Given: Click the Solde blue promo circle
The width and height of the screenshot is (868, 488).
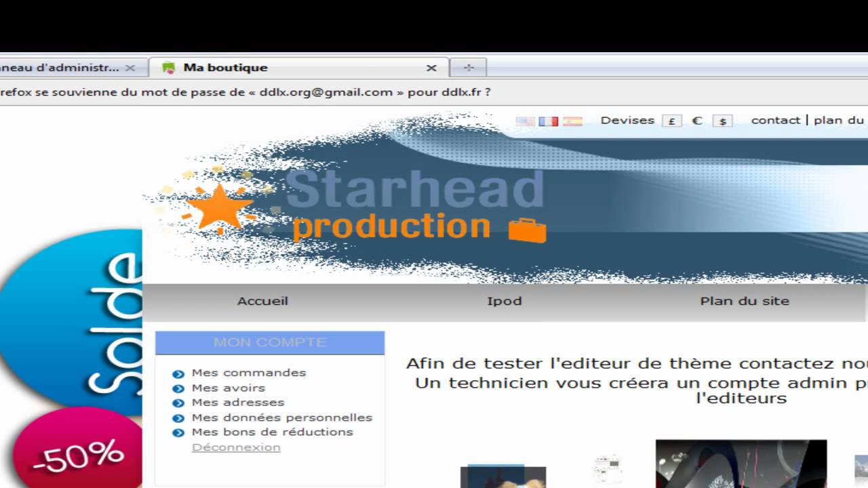Looking at the screenshot, I should (71, 322).
